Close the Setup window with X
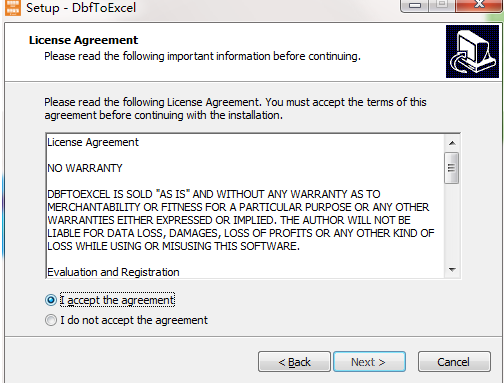504x383 pixels. pos(479,5)
